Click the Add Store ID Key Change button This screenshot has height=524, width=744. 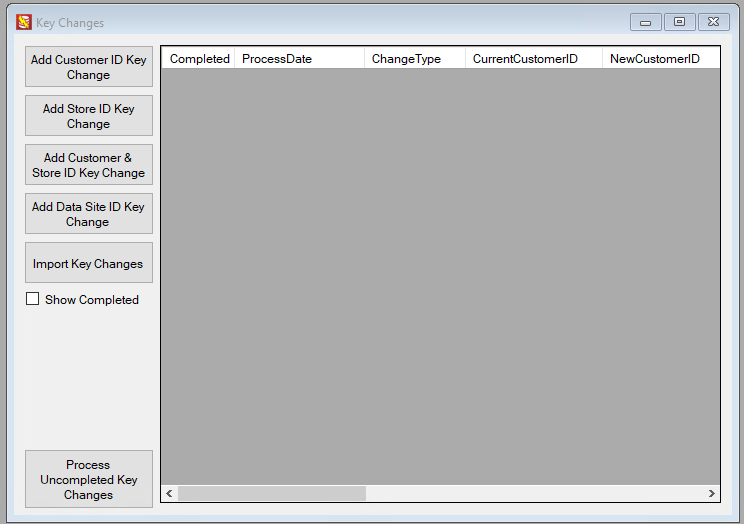(89, 116)
